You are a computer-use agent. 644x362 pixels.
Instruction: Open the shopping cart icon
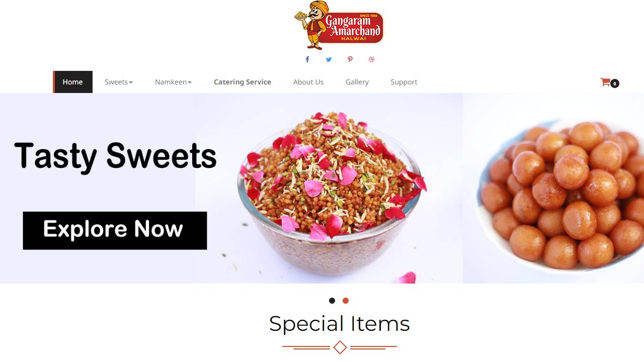[605, 82]
